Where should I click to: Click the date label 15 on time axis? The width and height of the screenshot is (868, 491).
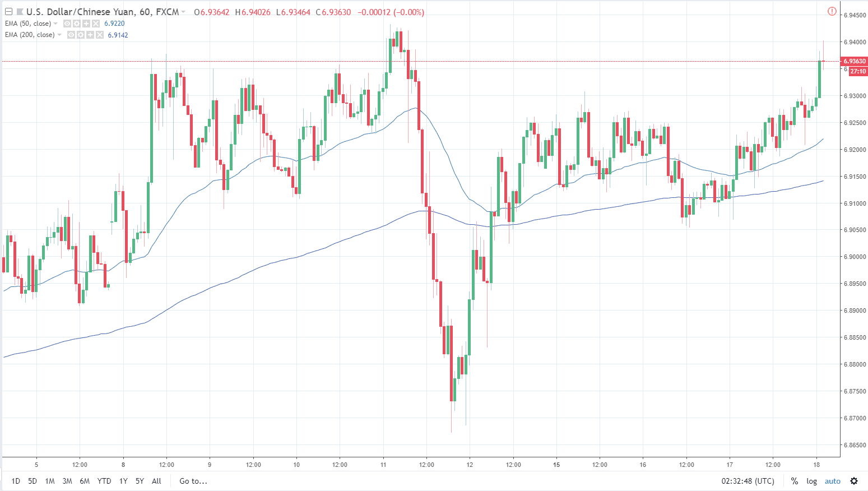(x=556, y=465)
